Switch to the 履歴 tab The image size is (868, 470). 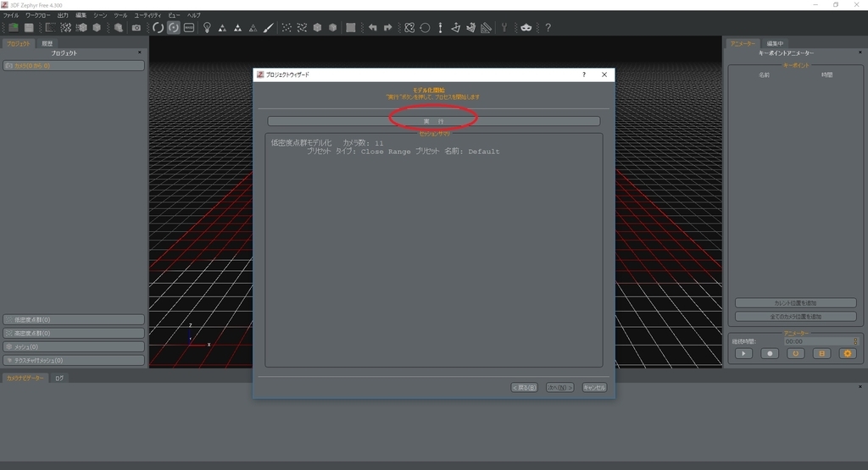click(47, 43)
